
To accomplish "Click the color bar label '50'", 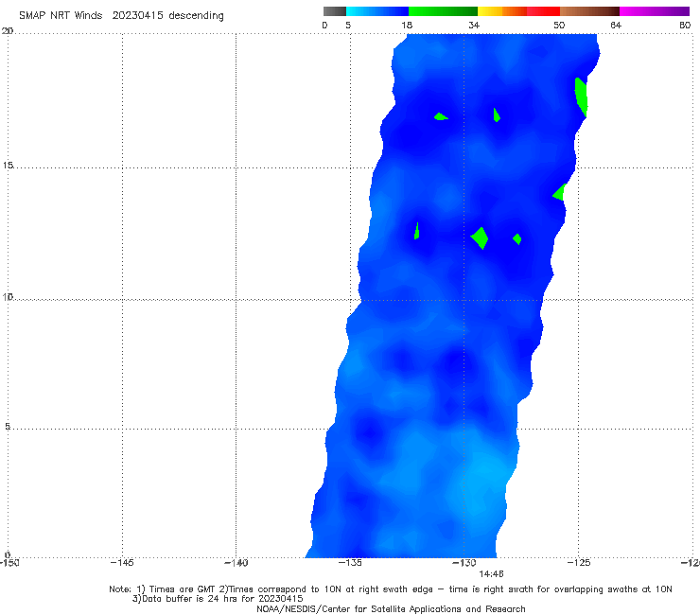I will [558, 25].
